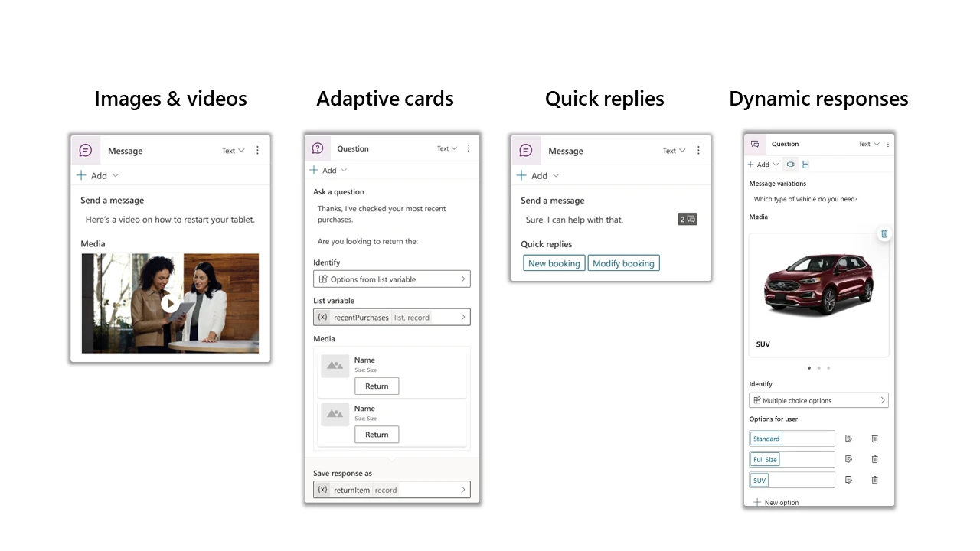Screen dimensions: 980x551
Task: Open three-dot menu on Quick replies Message node
Action: (x=697, y=150)
